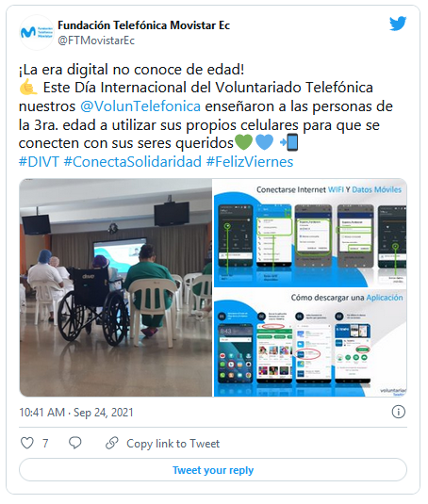The image size is (428, 504).
Task: Click Copy link to Tweet
Action: [173, 444]
